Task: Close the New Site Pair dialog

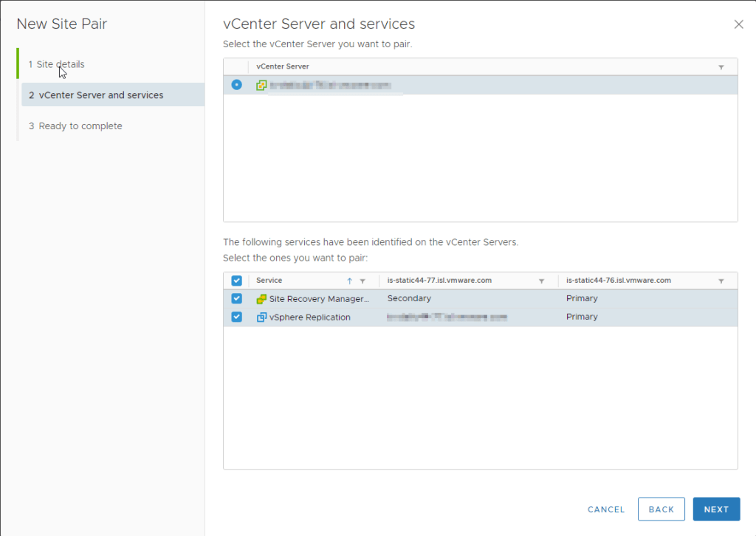Action: pyautogui.click(x=738, y=24)
